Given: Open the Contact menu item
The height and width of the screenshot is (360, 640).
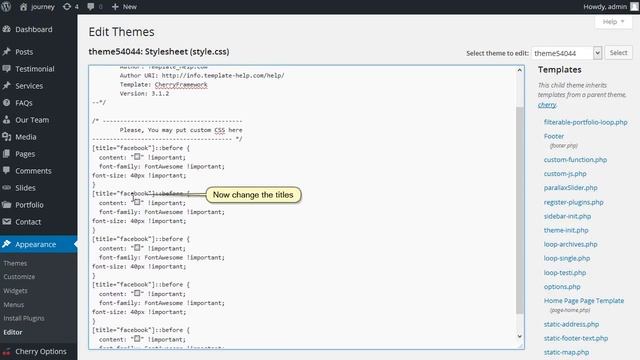Looking at the screenshot, I should pyautogui.click(x=28, y=222).
